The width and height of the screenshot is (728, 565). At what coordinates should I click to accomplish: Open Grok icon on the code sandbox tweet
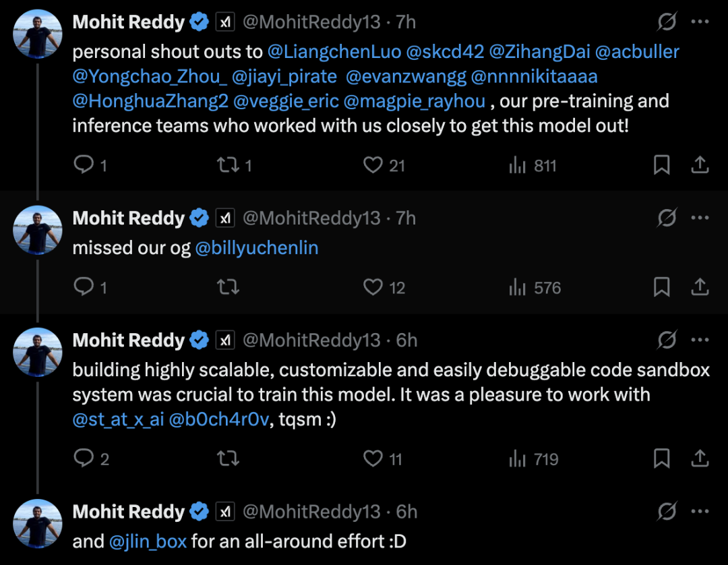point(667,340)
